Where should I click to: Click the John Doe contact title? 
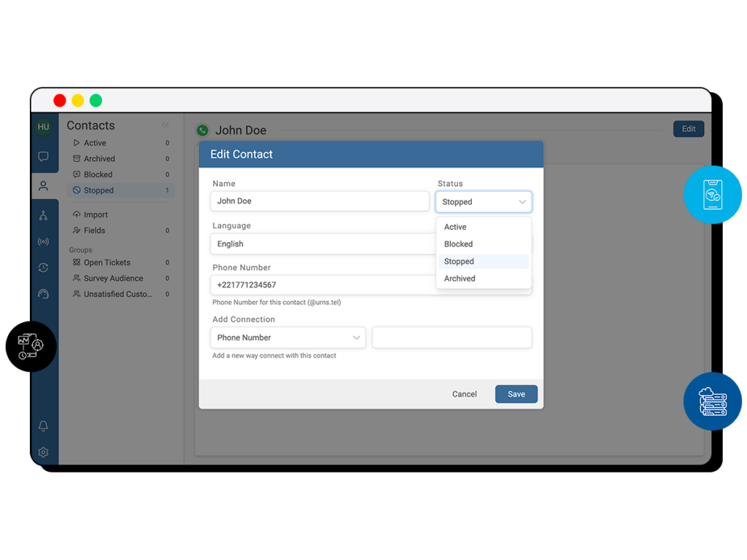[241, 130]
